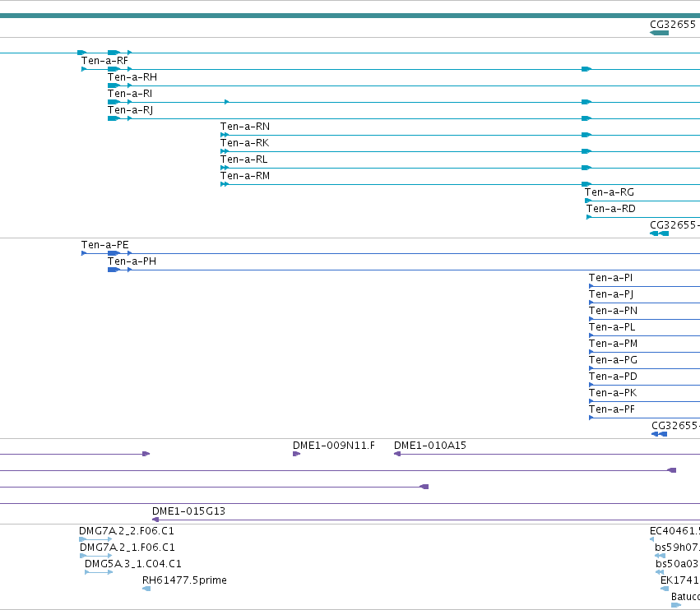Click the chromosome scale bar at top
The height and width of the screenshot is (610, 700).
click(350, 16)
